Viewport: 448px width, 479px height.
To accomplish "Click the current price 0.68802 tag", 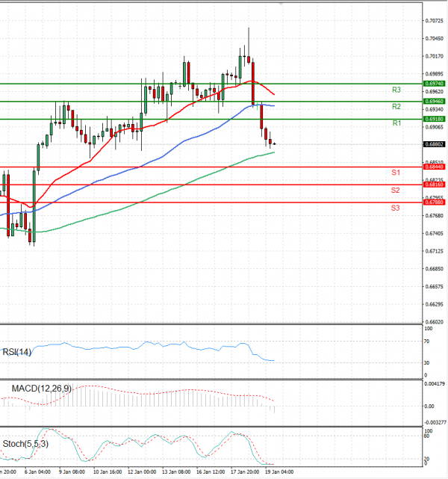I will pos(434,144).
